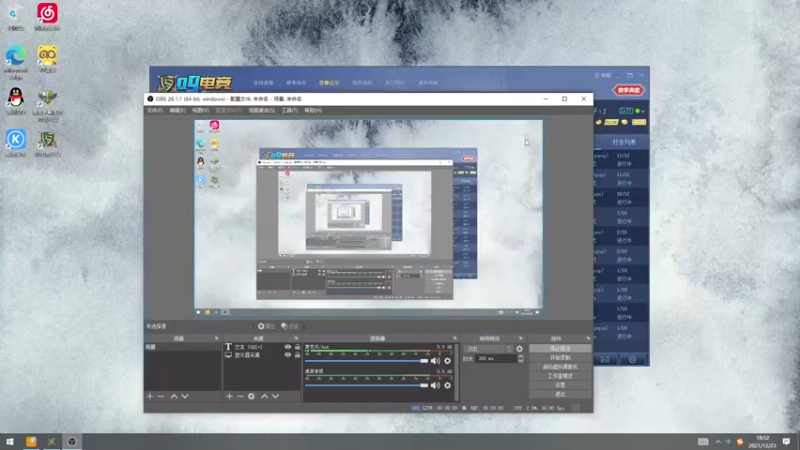Mute the 麦克风/Aux speaker icon
This screenshot has height=450, width=800.
435,361
